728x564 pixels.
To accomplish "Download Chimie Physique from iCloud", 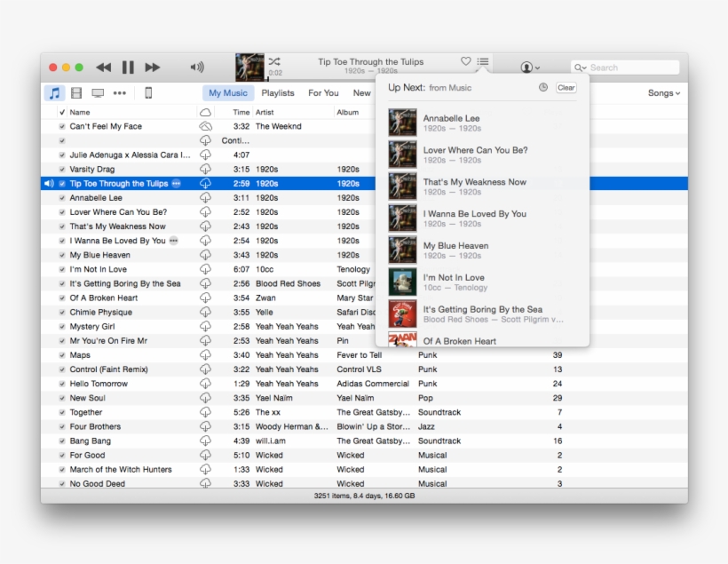I will [205, 312].
